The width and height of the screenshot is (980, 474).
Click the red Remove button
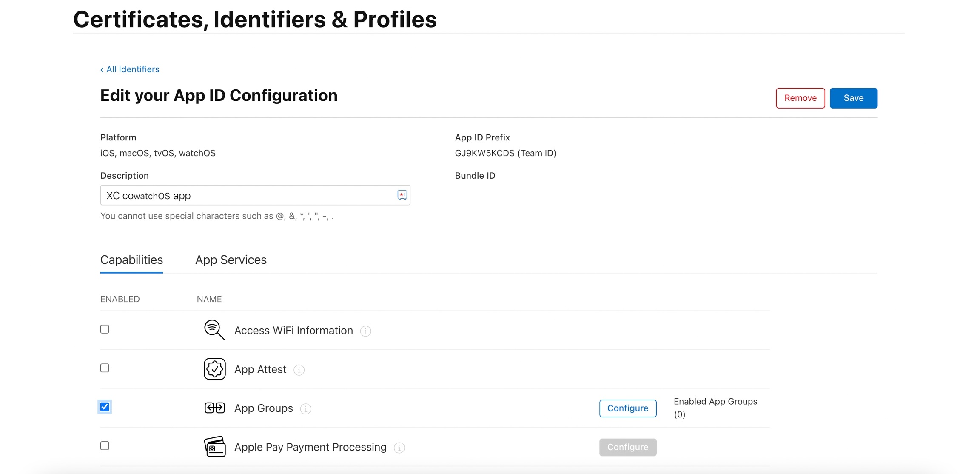point(800,98)
